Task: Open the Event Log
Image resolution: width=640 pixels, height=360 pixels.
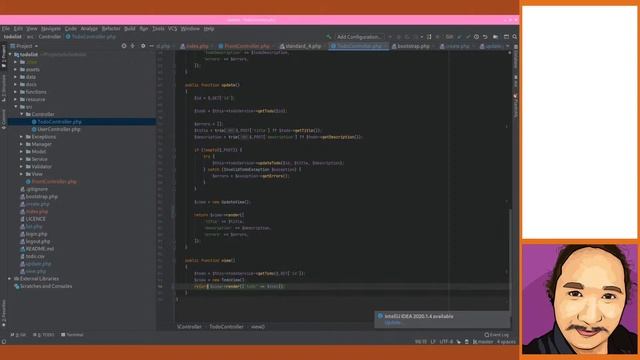Action: pos(496,335)
